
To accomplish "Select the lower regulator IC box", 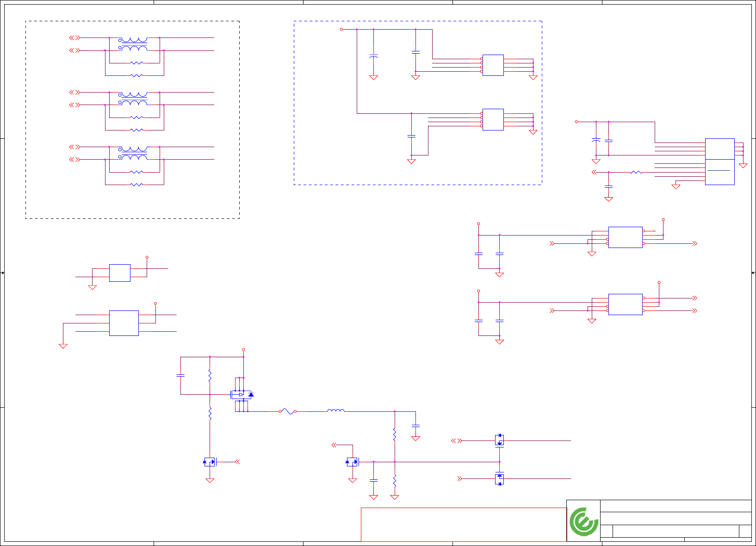I will [626, 304].
